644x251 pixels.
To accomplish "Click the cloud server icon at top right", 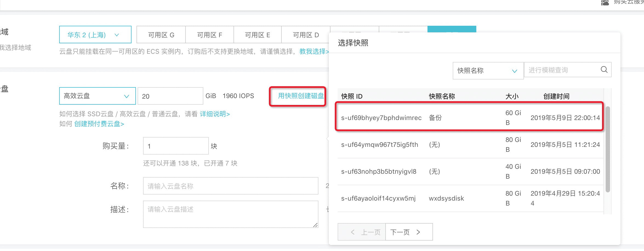I will pyautogui.click(x=605, y=3).
